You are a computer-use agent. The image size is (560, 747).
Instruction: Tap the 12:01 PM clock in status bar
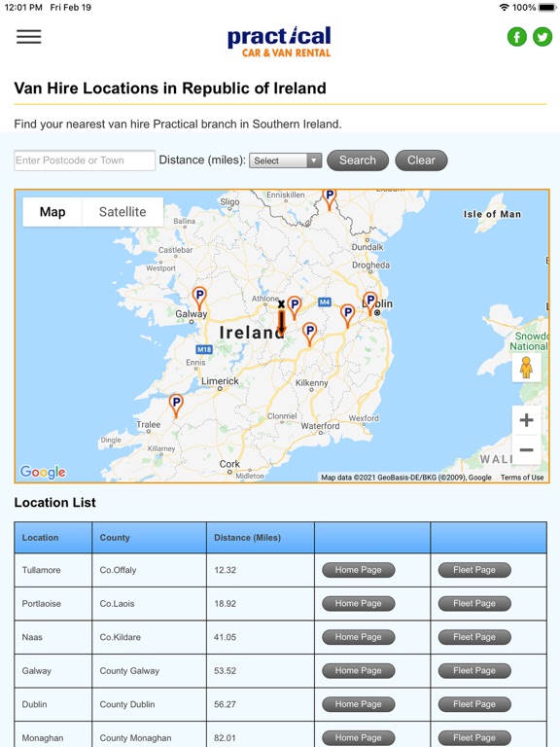tap(23, 7)
